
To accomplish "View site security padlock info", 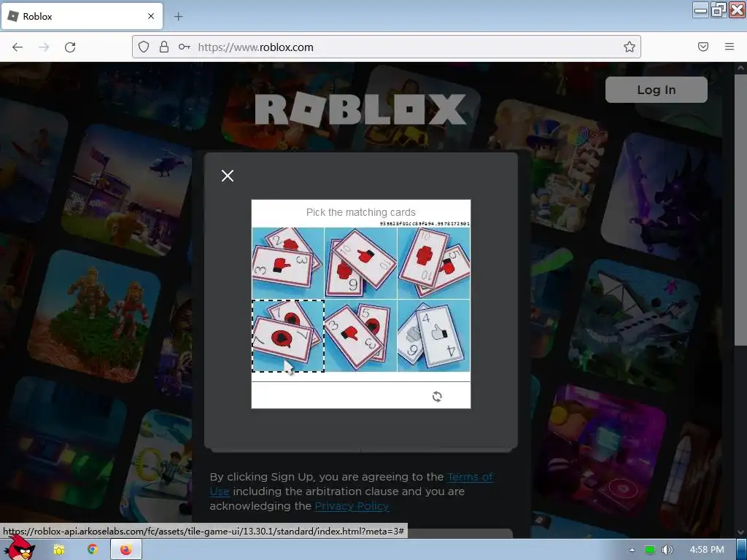I will (164, 47).
